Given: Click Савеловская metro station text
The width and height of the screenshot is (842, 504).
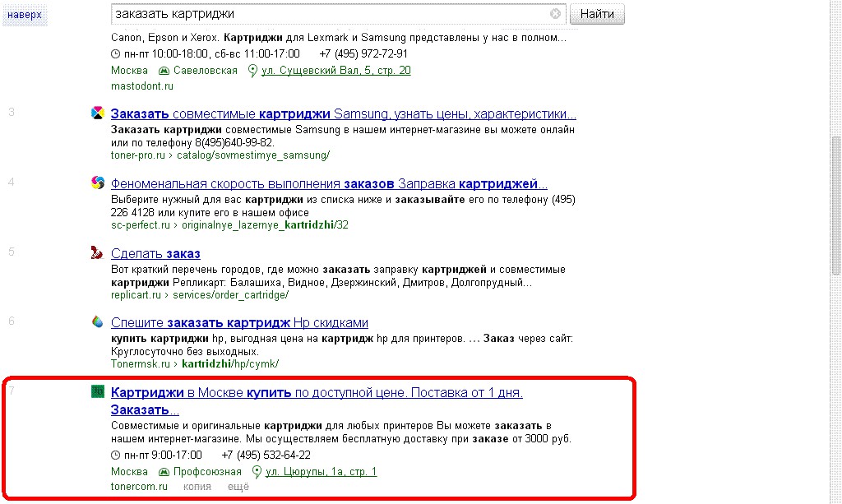Looking at the screenshot, I should click(205, 71).
